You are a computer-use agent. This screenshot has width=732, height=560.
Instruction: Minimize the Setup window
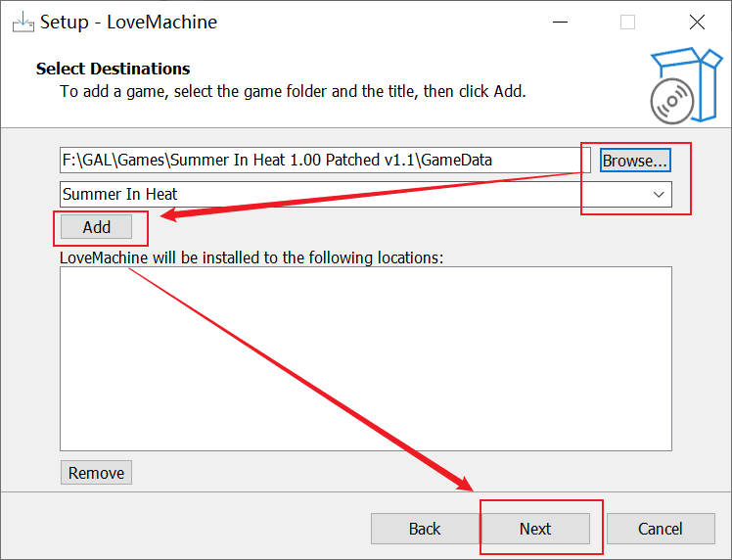[x=560, y=22]
